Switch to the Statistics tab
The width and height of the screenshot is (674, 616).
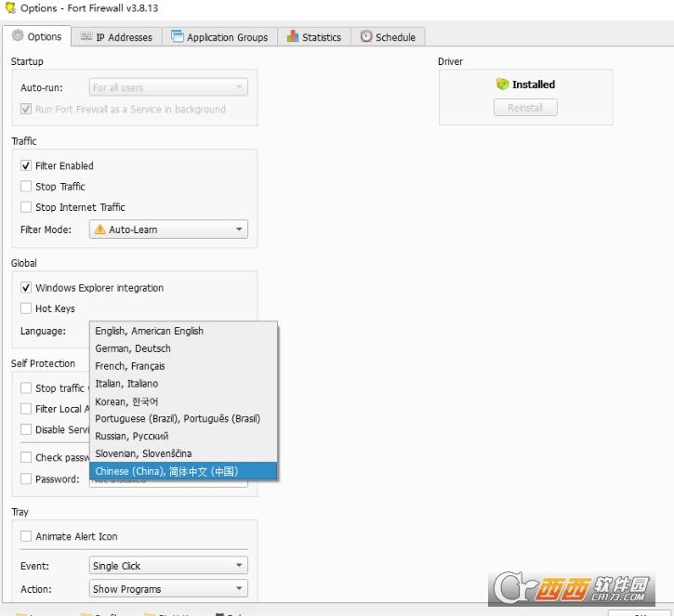[x=314, y=37]
